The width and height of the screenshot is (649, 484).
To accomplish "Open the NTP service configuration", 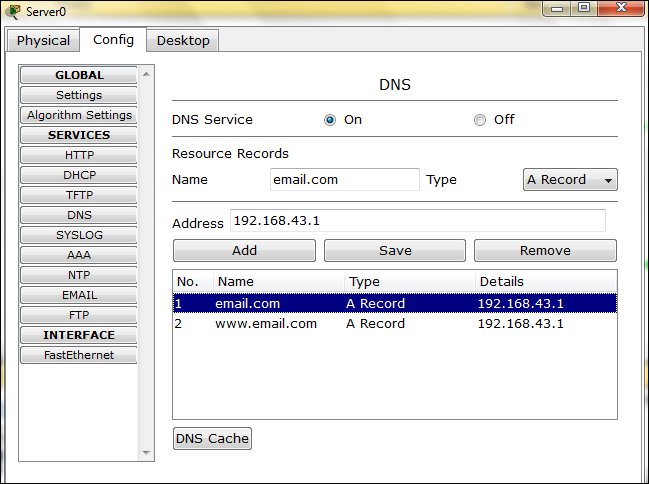I will [79, 275].
